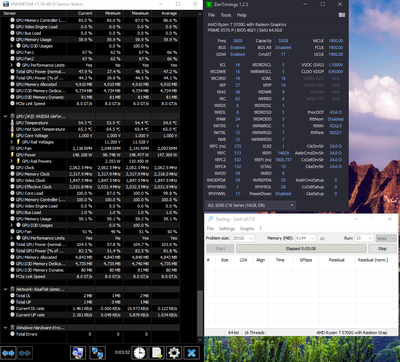The width and height of the screenshot is (400, 362).
Task: Click the HWiNFO summary monitor icon
Action: coord(79,353)
